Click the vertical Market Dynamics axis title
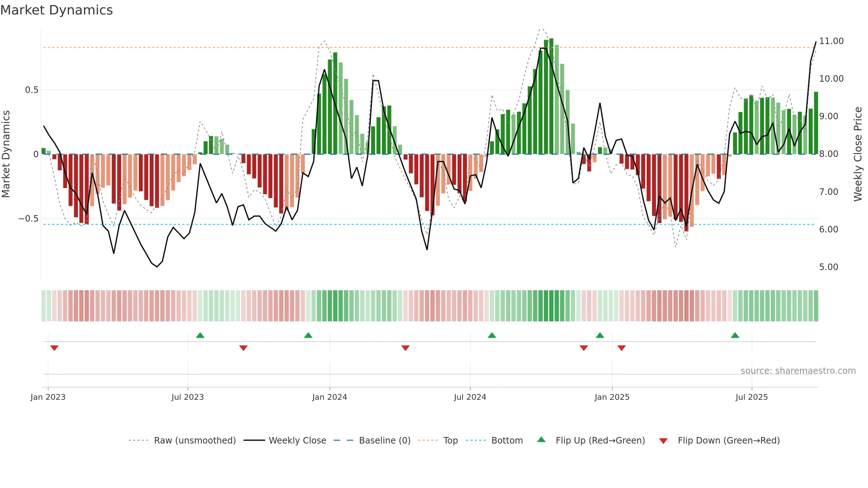The height and width of the screenshot is (488, 868). [6, 154]
